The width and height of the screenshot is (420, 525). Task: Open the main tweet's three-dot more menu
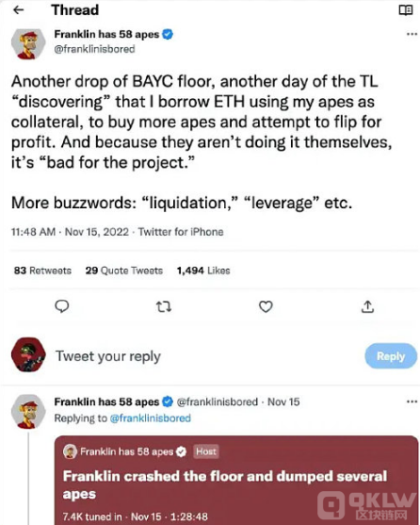tap(412, 34)
